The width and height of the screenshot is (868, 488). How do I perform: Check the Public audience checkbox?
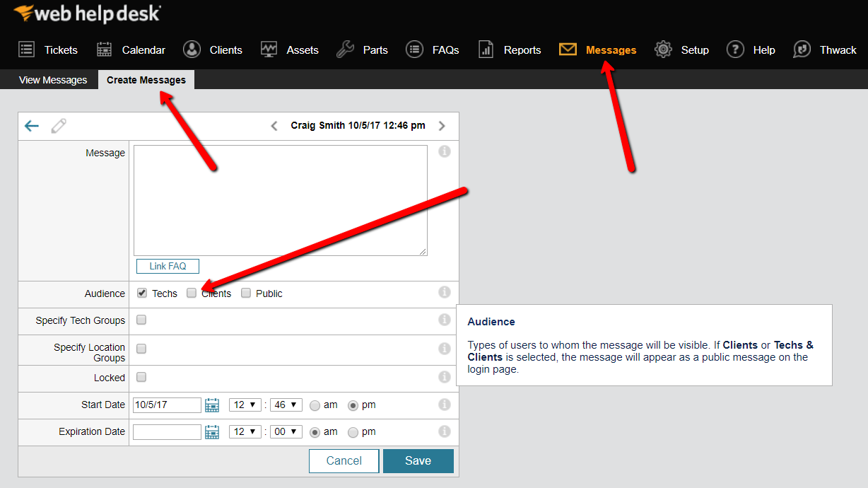(x=246, y=293)
